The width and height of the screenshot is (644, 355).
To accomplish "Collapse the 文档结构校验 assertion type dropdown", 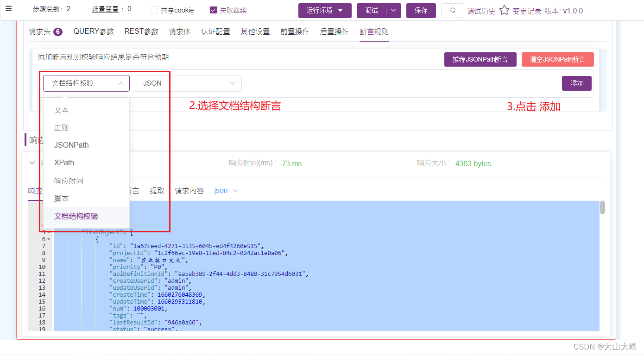I will (86, 83).
